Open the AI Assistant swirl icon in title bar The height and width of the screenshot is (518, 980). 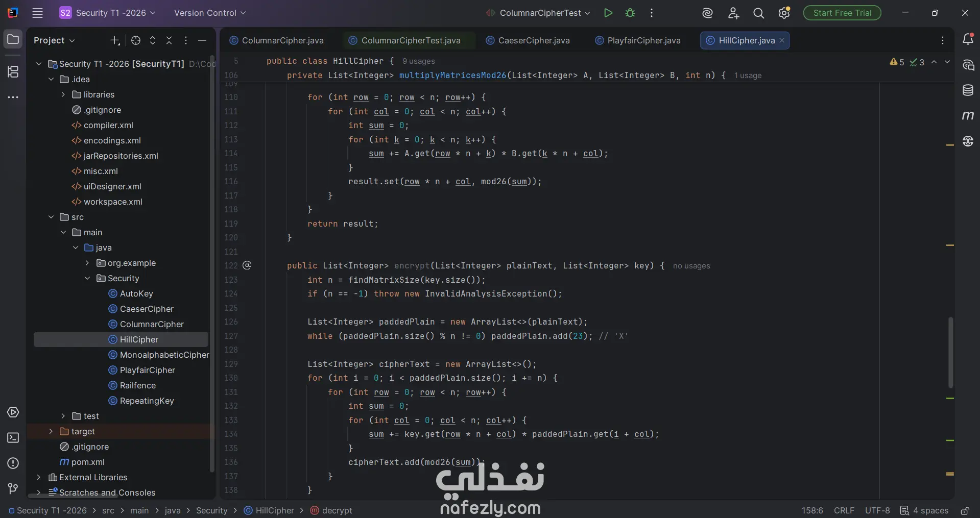[x=707, y=13]
